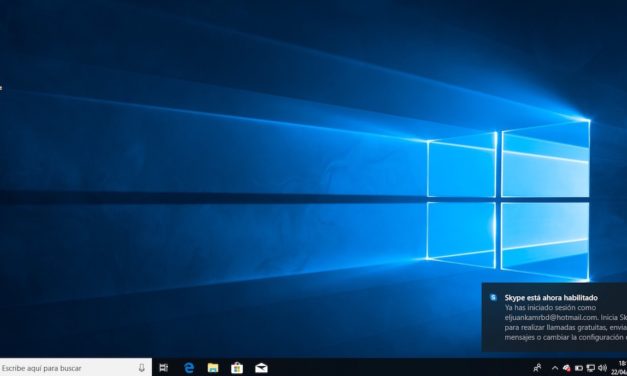
Task: Click the 'Escribe aquí para buscar' search box
Action: pos(76,367)
